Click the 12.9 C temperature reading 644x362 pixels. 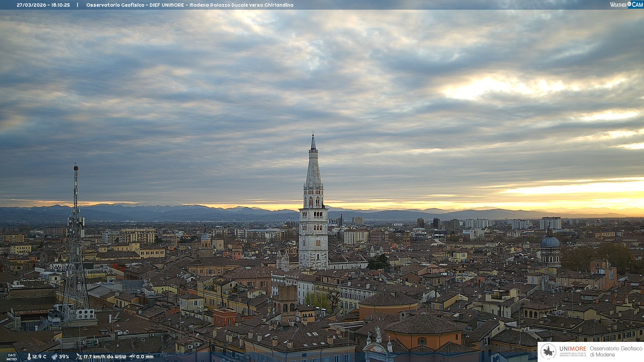pos(39,357)
